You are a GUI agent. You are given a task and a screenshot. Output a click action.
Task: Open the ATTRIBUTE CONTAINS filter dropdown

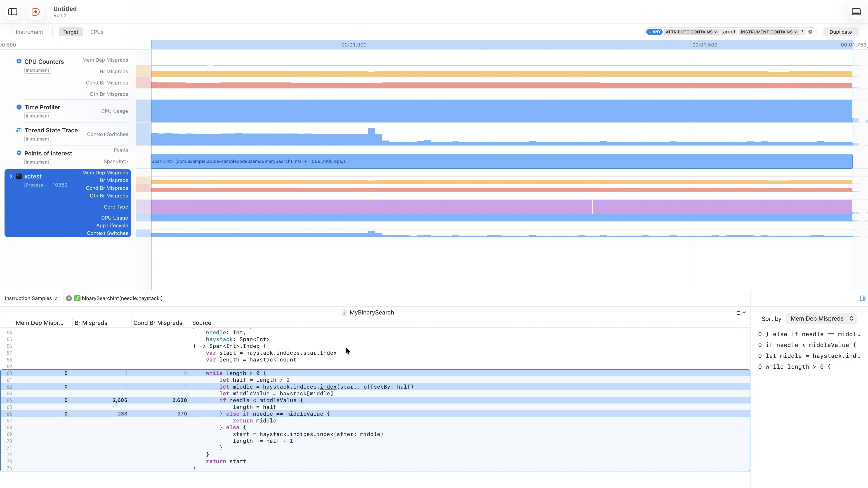pos(691,32)
